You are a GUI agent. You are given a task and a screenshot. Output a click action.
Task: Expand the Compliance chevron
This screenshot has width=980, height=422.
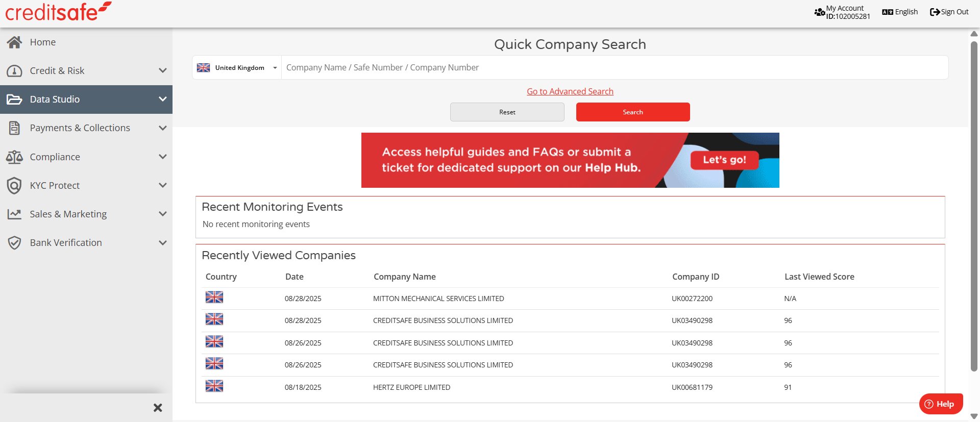(x=163, y=157)
